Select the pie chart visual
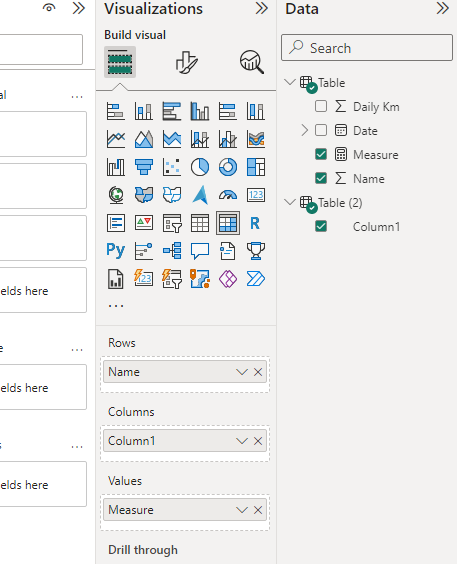 200,167
